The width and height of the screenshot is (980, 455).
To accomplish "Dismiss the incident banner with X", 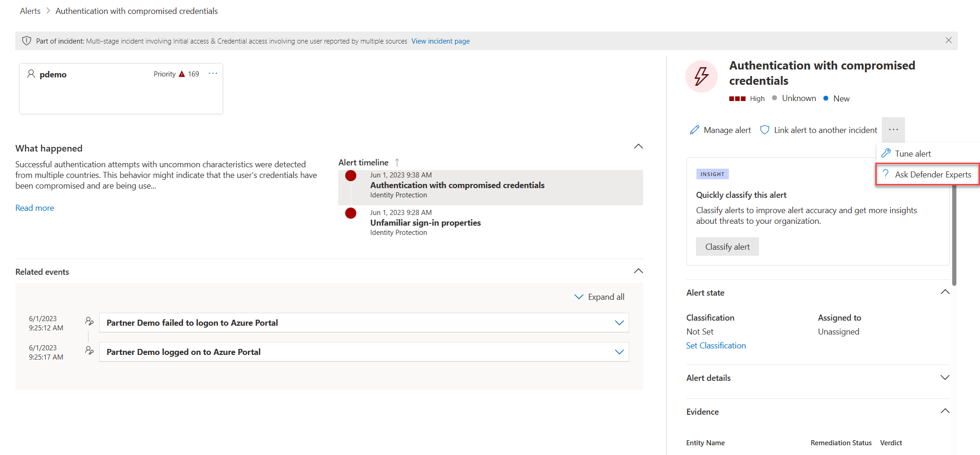I will coord(948,41).
